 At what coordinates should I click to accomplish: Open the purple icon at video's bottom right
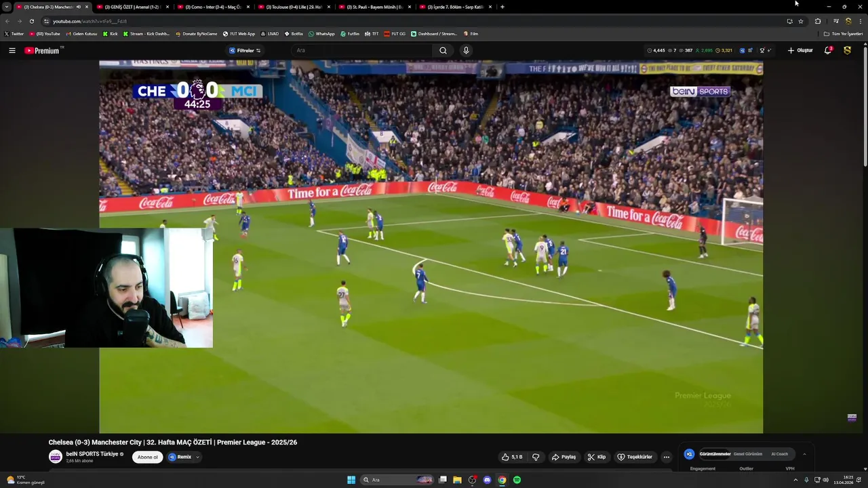coord(852,418)
